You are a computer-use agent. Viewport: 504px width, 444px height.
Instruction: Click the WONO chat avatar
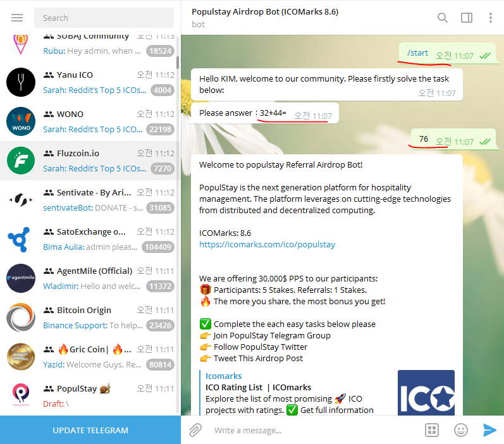(x=21, y=121)
